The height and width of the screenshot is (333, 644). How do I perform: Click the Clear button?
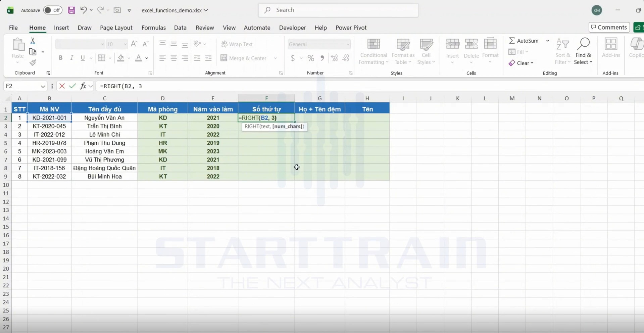(x=521, y=63)
